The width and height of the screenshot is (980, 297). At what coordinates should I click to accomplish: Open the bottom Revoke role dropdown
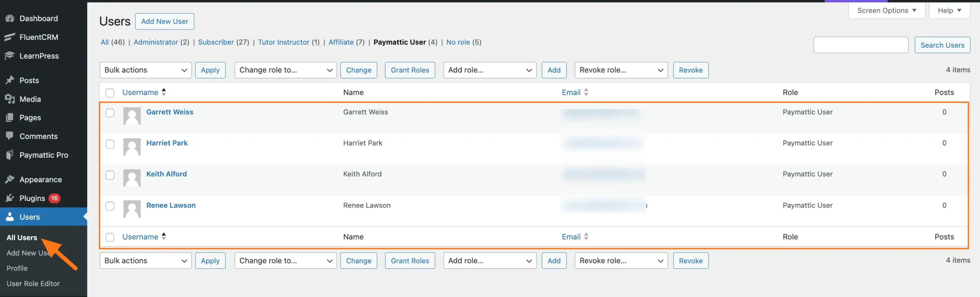click(x=621, y=261)
